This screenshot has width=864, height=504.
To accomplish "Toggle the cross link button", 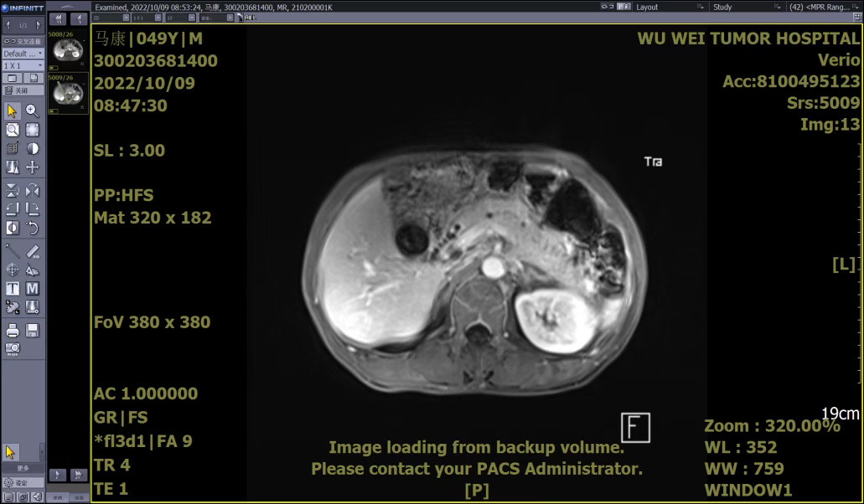I will (x=23, y=41).
